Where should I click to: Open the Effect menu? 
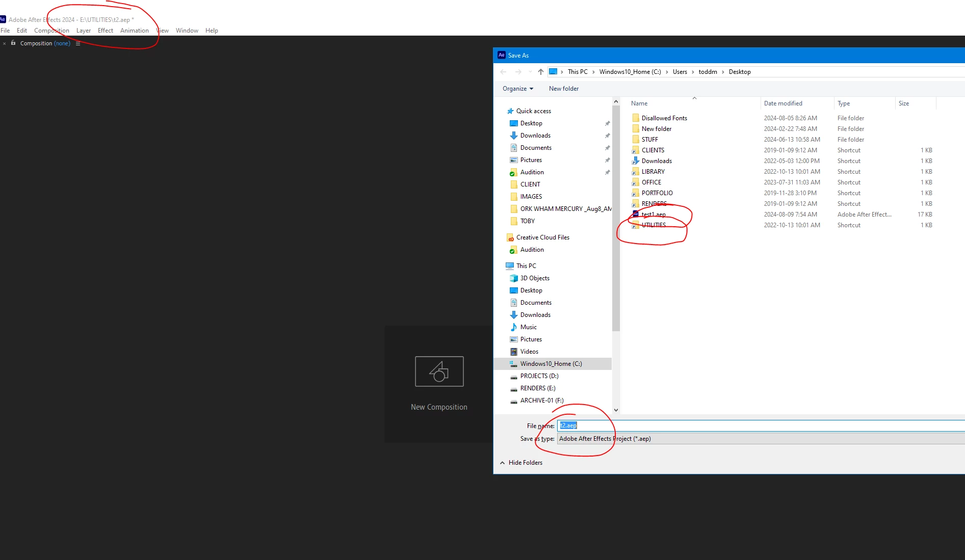(106, 31)
